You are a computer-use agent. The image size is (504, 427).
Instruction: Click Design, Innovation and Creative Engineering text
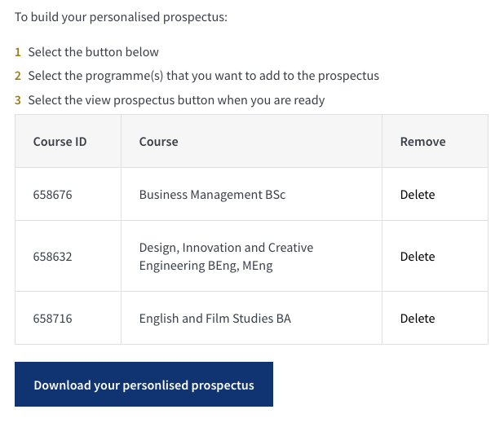[x=226, y=257]
